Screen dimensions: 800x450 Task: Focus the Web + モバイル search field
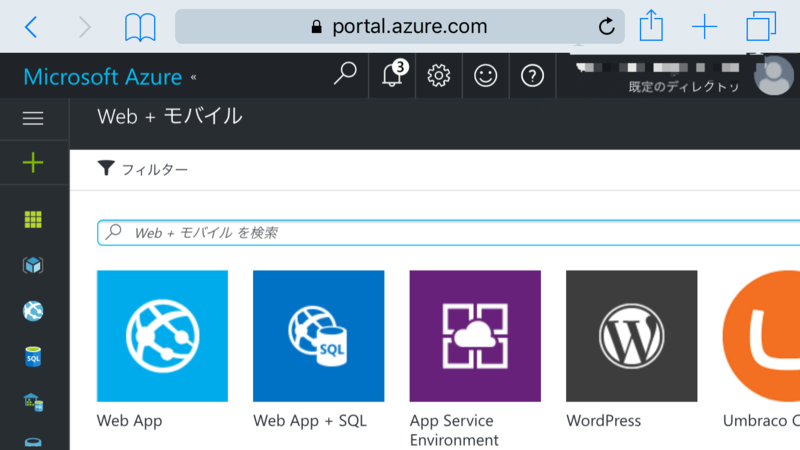click(448, 233)
